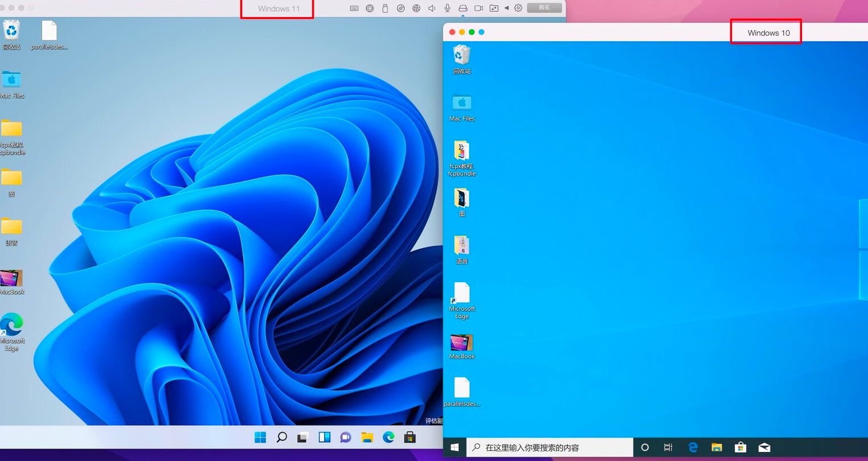Open Task View on Windows 10 taskbar
Screen dimensions: 868x461
tap(669, 447)
